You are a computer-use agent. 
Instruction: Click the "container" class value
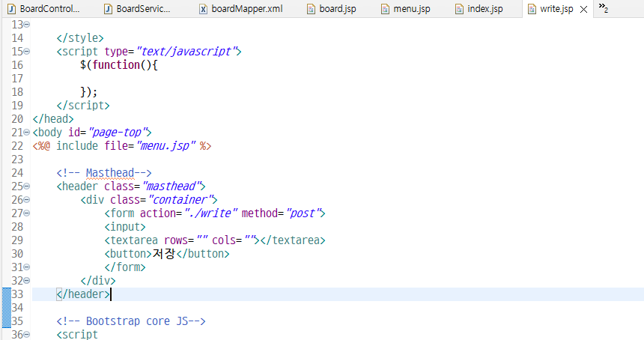pyautogui.click(x=180, y=199)
